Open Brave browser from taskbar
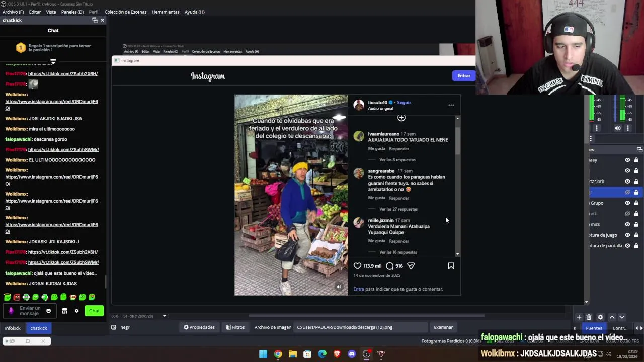Screen dimensions: 644x362 pyautogui.click(x=337, y=354)
